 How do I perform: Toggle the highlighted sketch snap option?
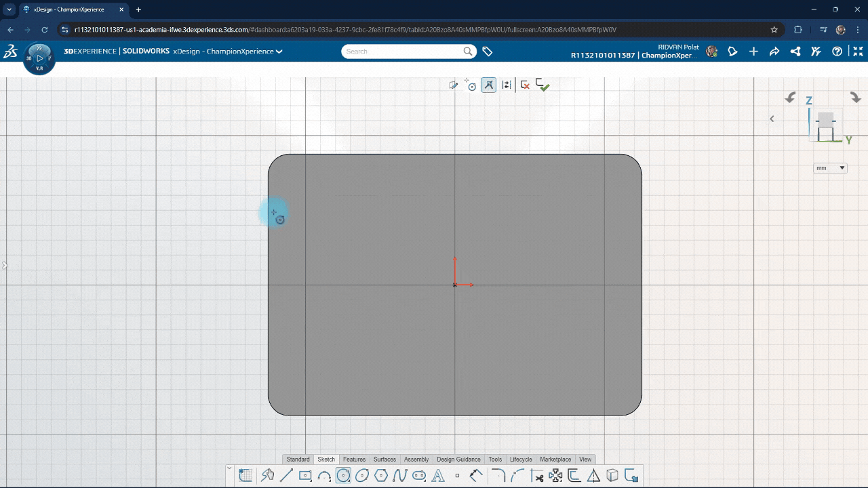click(x=489, y=85)
